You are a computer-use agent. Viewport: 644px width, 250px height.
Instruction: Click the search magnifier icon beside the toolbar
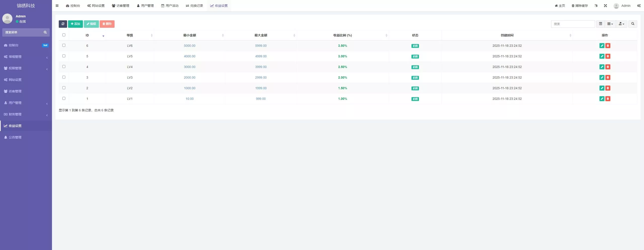[633, 24]
